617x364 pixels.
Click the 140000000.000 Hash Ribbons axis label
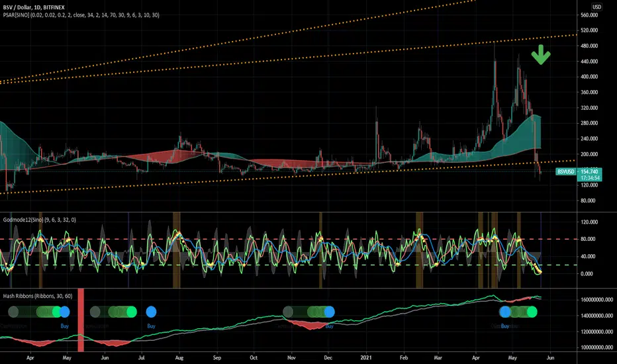click(596, 316)
